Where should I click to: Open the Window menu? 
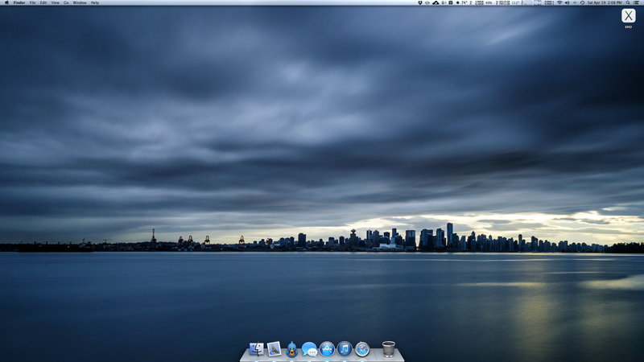click(80, 2)
